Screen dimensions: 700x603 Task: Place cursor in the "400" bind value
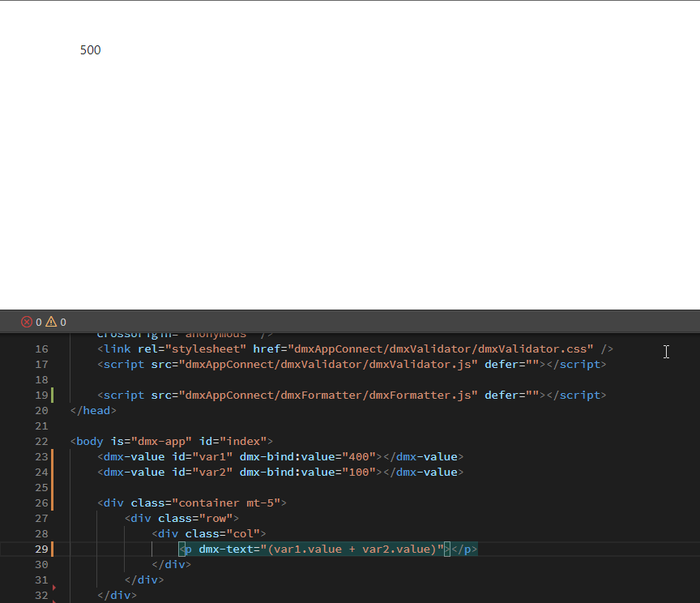pyautogui.click(x=360, y=456)
